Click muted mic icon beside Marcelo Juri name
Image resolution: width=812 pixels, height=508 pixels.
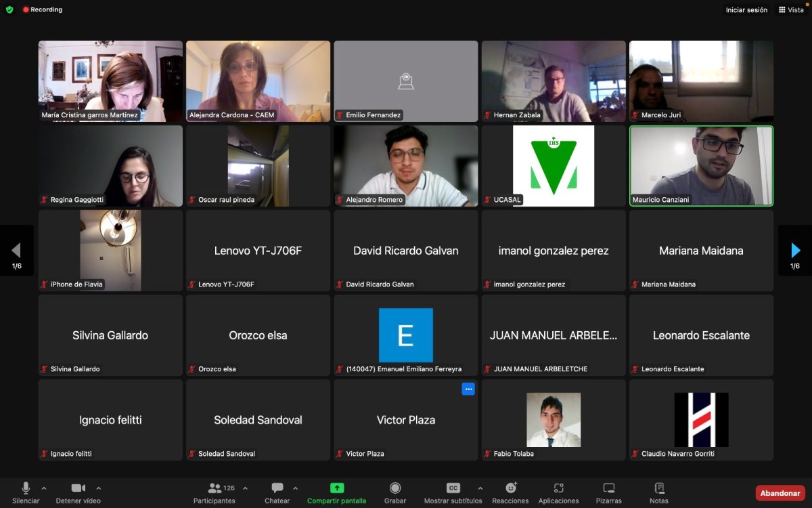(x=635, y=115)
